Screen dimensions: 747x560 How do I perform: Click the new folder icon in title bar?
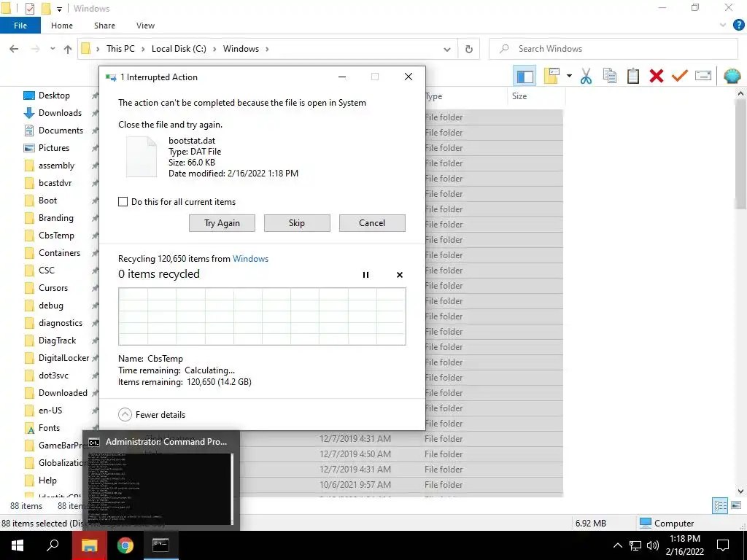coord(46,8)
